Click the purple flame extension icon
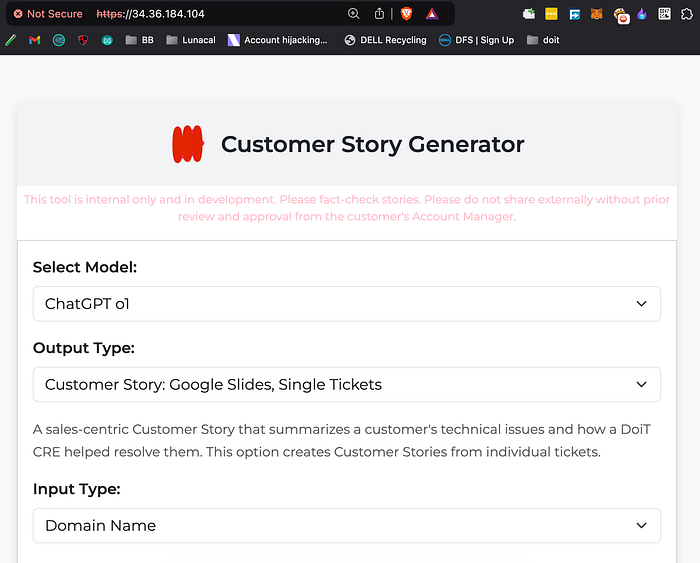 pos(642,14)
